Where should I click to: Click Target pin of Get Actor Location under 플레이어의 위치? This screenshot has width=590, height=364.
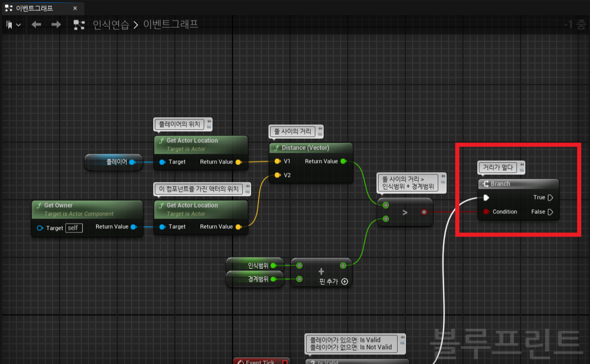pyautogui.click(x=162, y=162)
